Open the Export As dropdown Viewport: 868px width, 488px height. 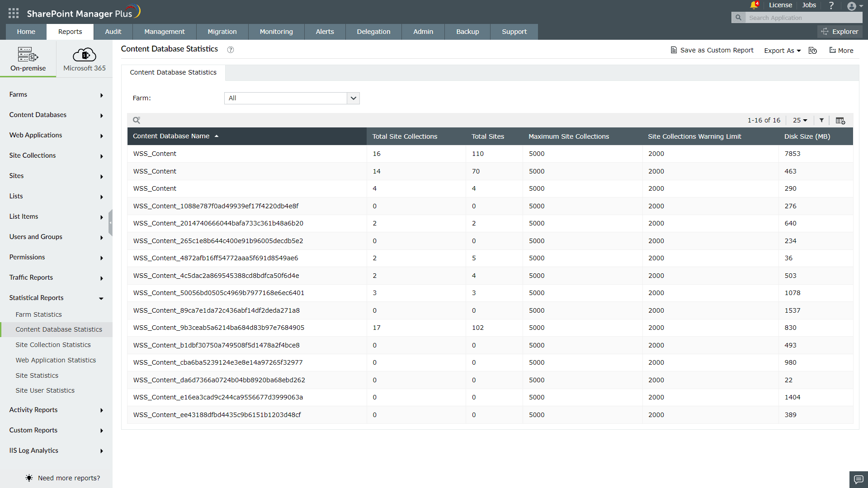point(782,51)
